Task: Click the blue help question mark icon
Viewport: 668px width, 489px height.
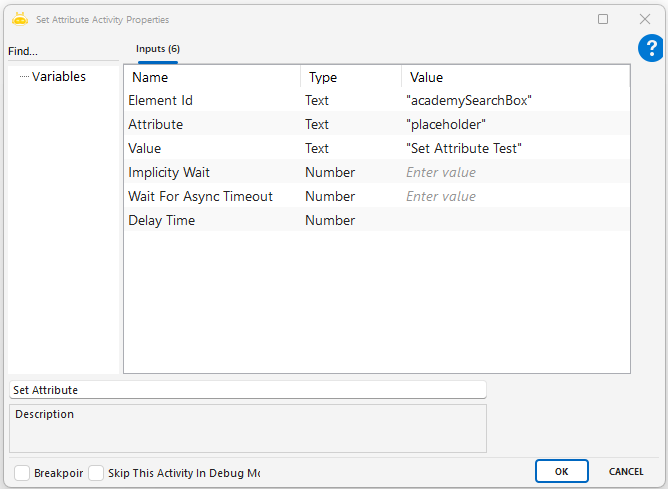Action: 651,48
